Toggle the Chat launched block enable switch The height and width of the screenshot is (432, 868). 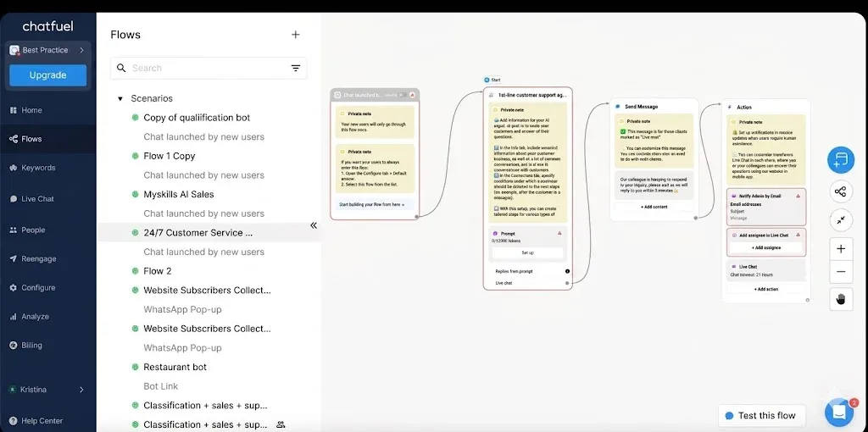(x=403, y=95)
